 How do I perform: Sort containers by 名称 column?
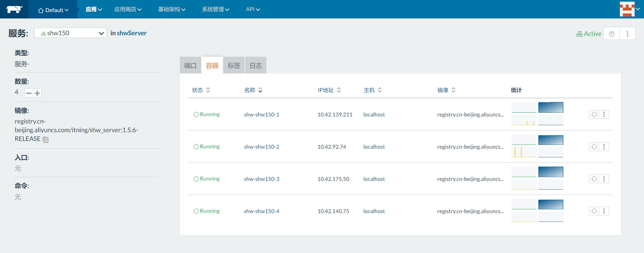coord(253,90)
